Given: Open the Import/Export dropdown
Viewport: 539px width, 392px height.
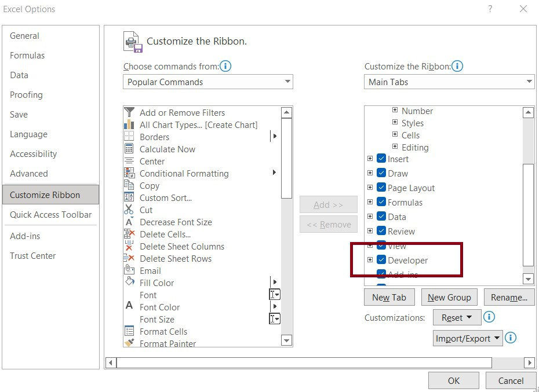Looking at the screenshot, I should (x=468, y=338).
